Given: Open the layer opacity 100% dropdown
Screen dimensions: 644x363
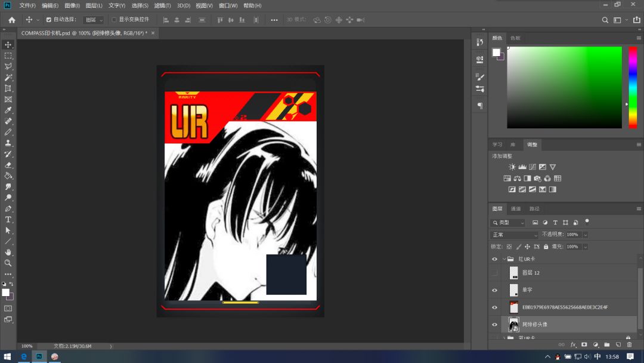Looking at the screenshot, I should [x=585, y=235].
